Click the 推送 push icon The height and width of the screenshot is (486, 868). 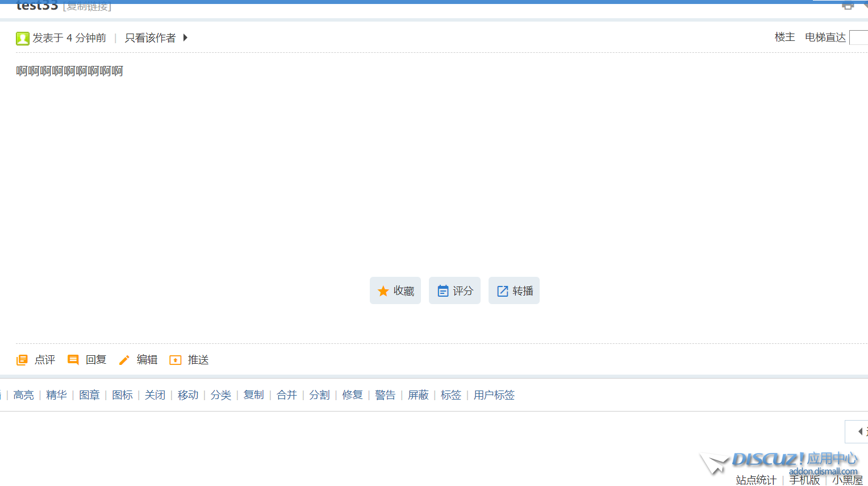(176, 360)
